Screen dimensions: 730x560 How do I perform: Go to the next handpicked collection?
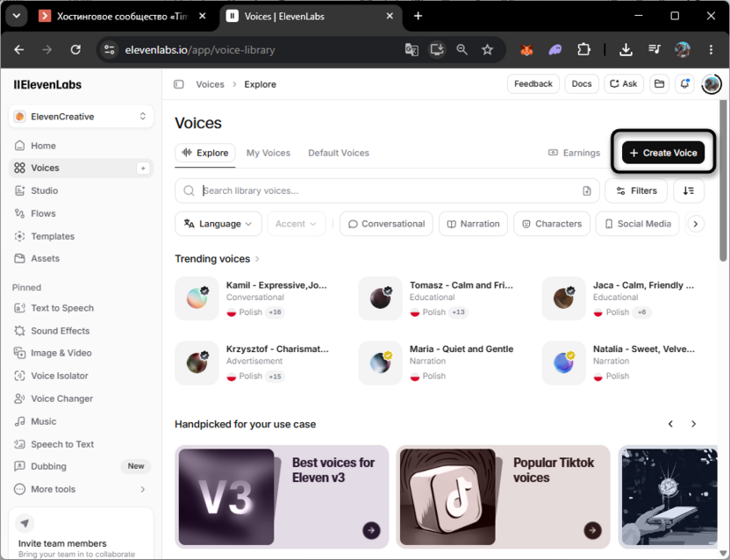694,424
